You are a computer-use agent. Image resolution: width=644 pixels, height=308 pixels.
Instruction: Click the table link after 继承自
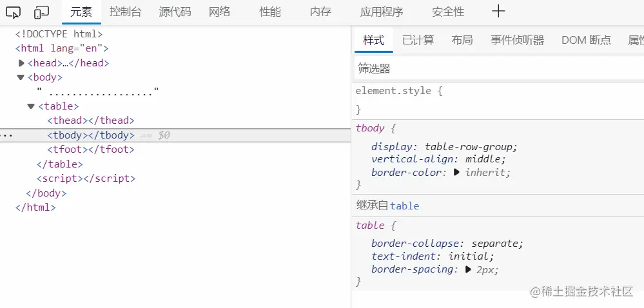coord(405,206)
